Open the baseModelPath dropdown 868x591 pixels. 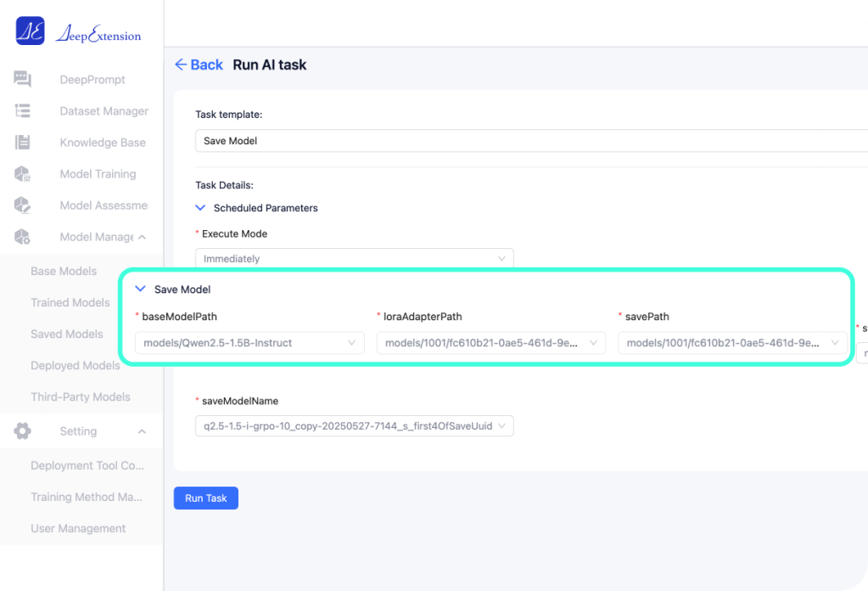tap(249, 343)
